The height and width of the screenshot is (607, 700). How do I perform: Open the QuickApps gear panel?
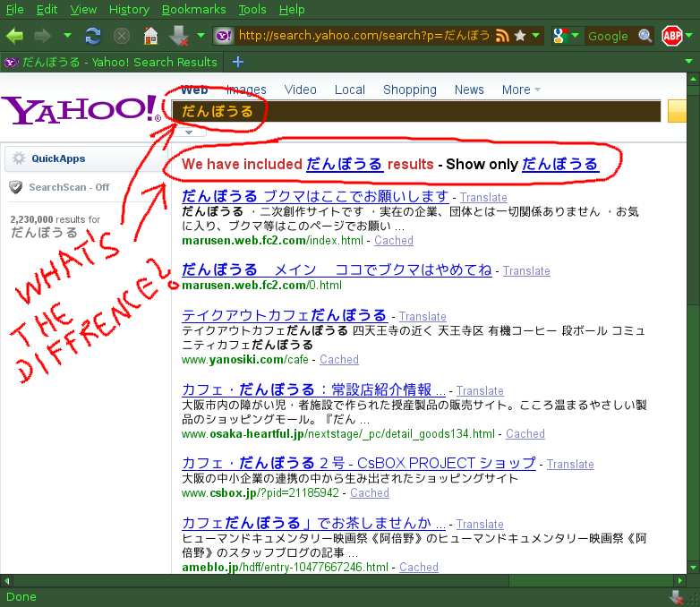pos(18,158)
